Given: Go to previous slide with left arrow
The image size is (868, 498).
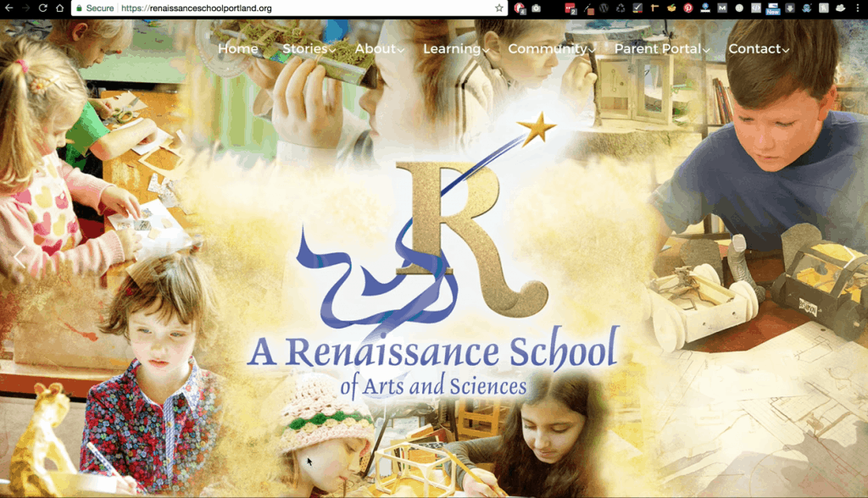Looking at the screenshot, I should point(20,257).
